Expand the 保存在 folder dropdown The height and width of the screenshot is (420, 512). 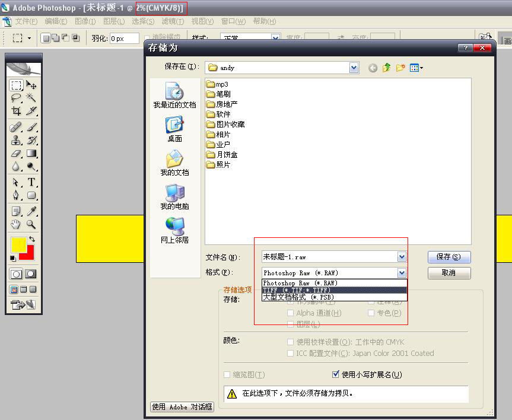click(x=354, y=68)
